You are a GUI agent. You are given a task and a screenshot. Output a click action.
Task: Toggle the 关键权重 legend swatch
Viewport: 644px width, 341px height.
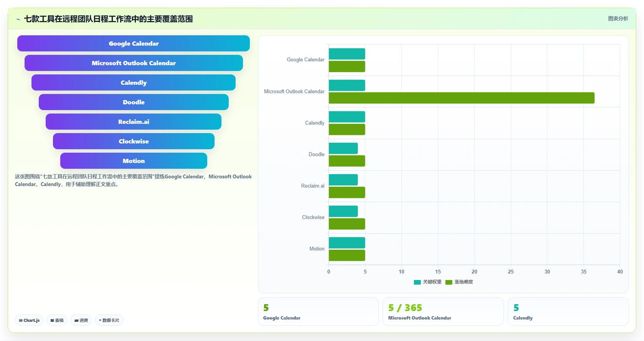click(x=417, y=282)
